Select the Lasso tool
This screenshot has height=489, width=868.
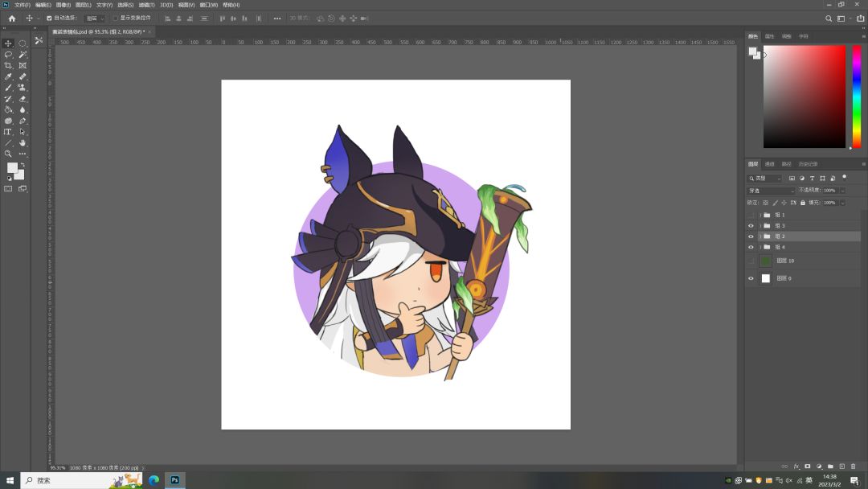point(8,54)
